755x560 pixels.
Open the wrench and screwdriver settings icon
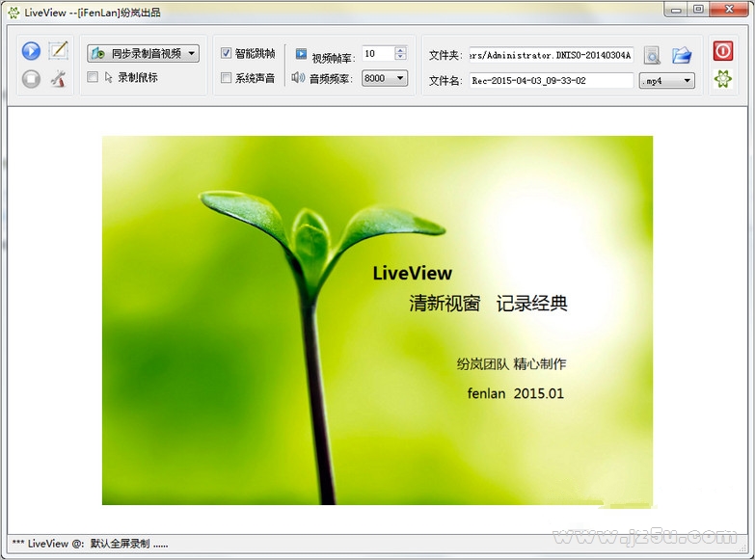tap(59, 78)
